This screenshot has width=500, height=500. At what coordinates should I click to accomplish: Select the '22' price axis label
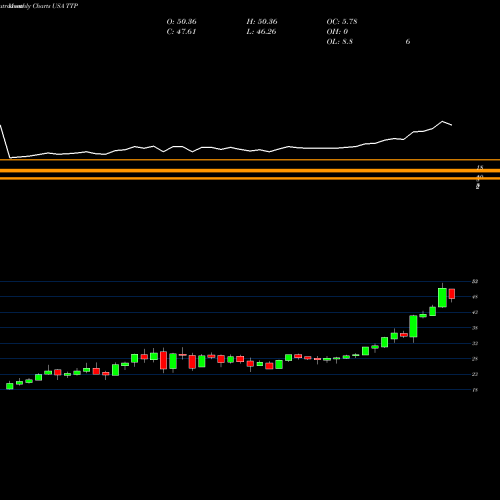coord(475,374)
